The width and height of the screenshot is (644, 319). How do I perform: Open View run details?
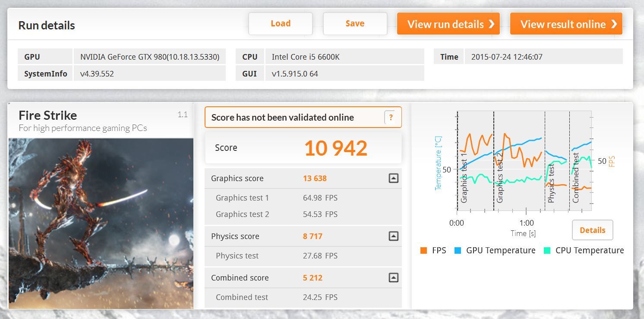pos(448,24)
